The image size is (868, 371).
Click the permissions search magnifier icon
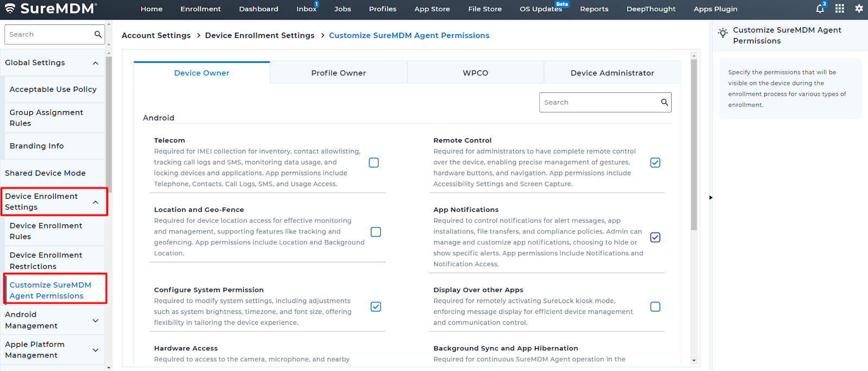click(664, 102)
